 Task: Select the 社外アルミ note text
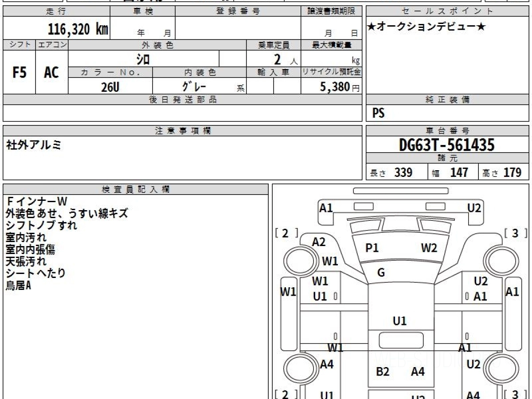coord(34,145)
